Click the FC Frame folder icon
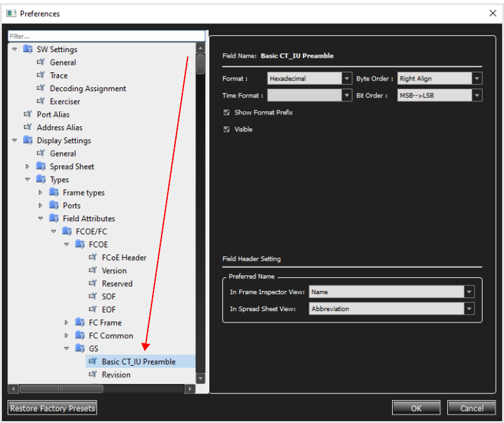504x423 pixels. pyautogui.click(x=80, y=322)
